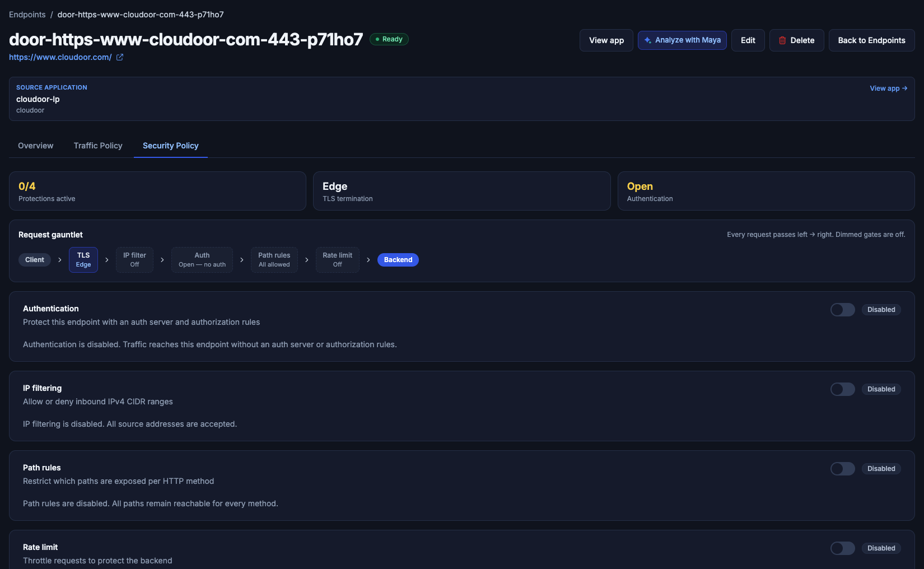
Task: Click the Edit button
Action: (x=748, y=40)
